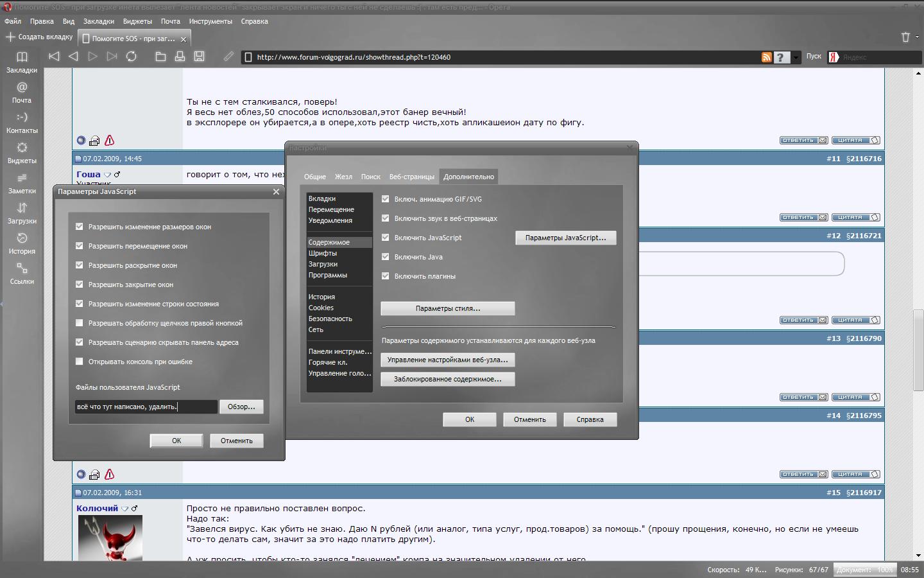This screenshot has height=578, width=924.
Task: Click the Яндекс search field
Action: click(880, 57)
